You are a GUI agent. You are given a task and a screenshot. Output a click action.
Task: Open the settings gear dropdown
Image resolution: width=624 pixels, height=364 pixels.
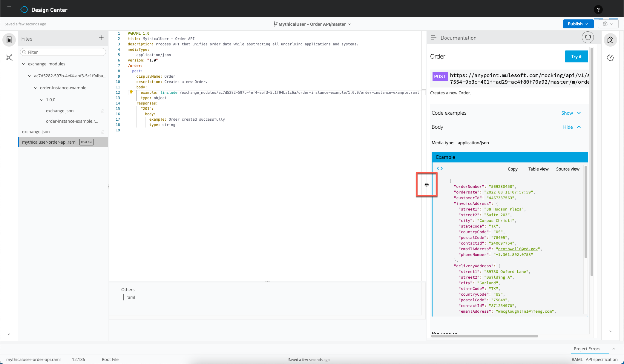point(608,24)
